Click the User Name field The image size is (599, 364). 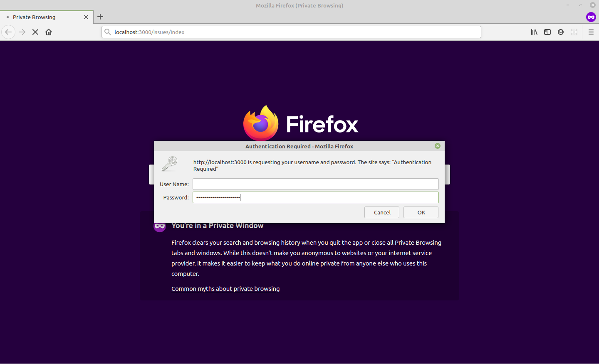click(x=315, y=184)
